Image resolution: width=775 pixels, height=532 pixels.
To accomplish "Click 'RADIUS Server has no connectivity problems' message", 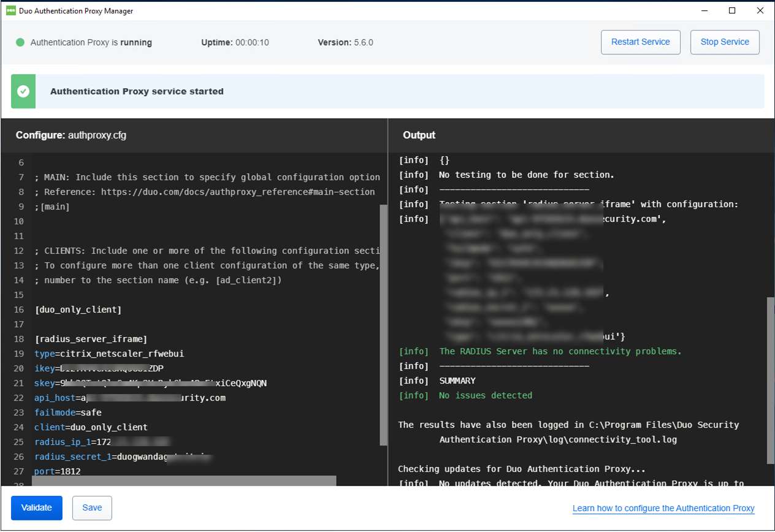I will (560, 351).
